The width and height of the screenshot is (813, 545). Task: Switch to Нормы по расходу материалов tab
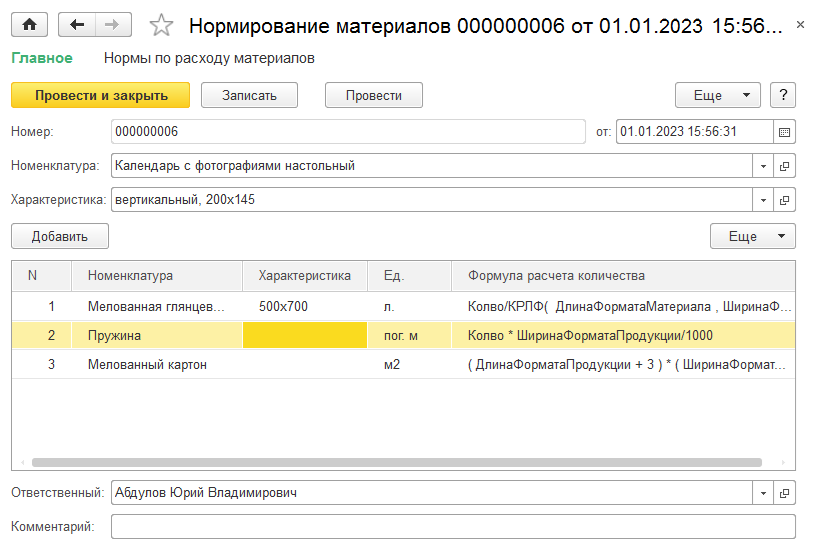click(x=209, y=58)
